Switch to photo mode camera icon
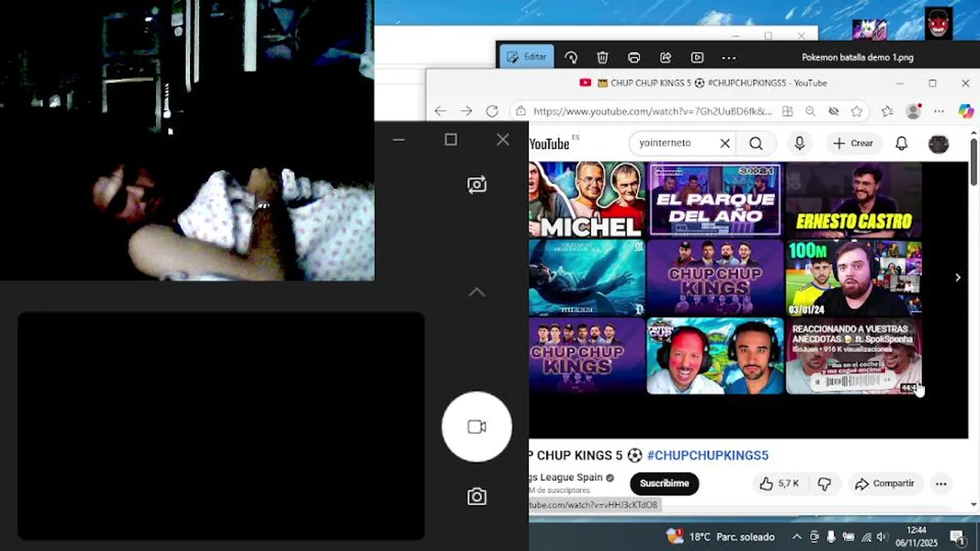 pos(476,497)
